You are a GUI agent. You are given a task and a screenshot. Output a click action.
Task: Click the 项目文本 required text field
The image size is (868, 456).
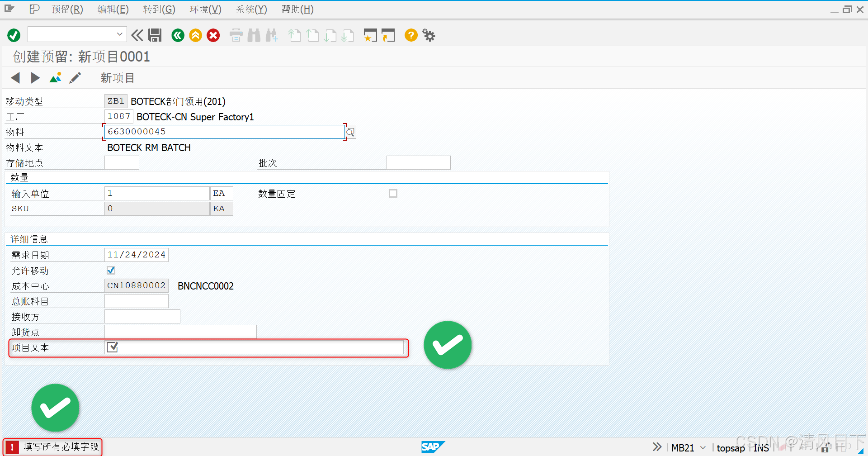254,347
